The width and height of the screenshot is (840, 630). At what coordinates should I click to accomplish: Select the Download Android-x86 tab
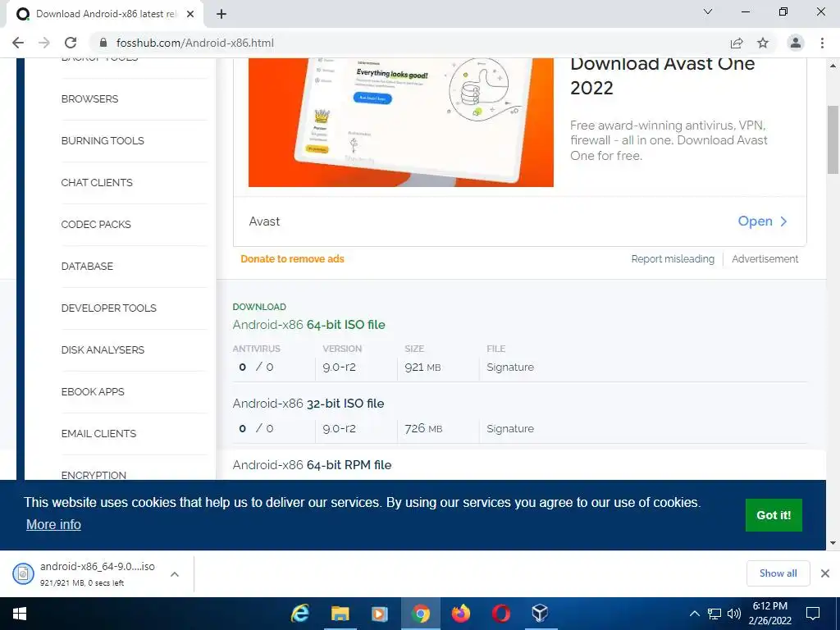[x=105, y=14]
